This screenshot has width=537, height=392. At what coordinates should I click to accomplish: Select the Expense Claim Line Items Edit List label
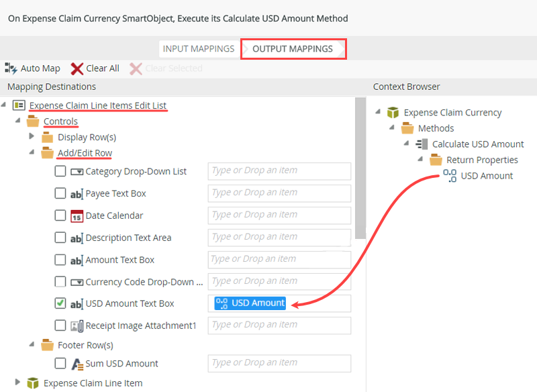98,105
